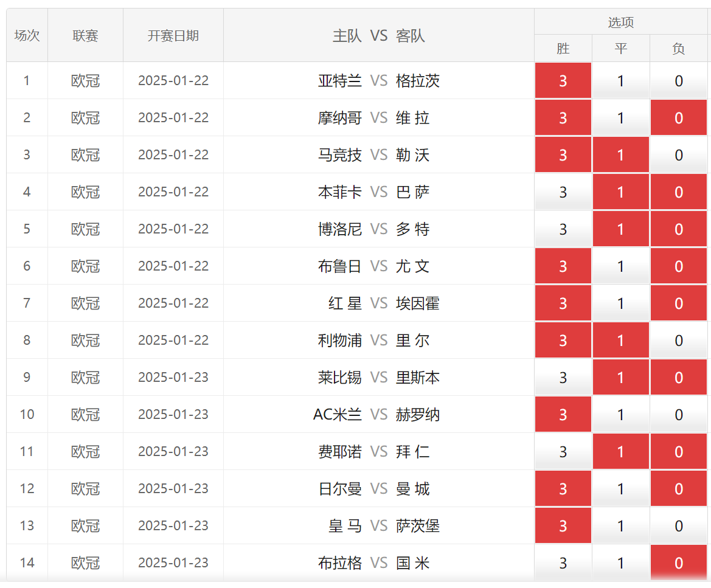Image resolution: width=711 pixels, height=588 pixels.
Task: Select draw option 1 for 日尔曼 VS 曼城
Action: [x=621, y=489]
